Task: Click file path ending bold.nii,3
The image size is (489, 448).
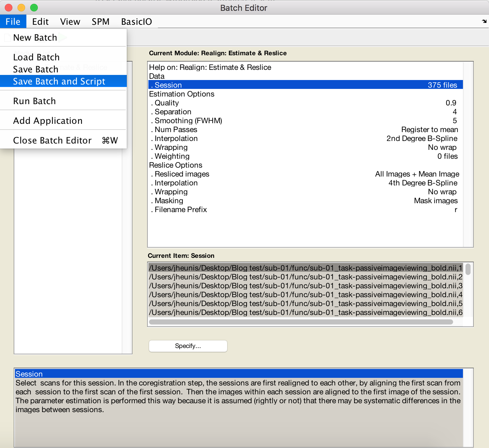Action: coord(306,286)
